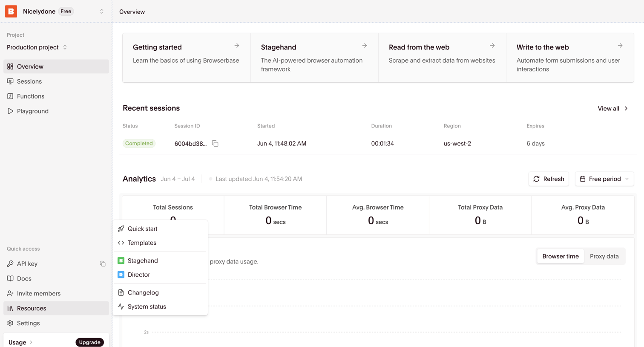Open Settings from the sidebar

[x=56, y=324]
